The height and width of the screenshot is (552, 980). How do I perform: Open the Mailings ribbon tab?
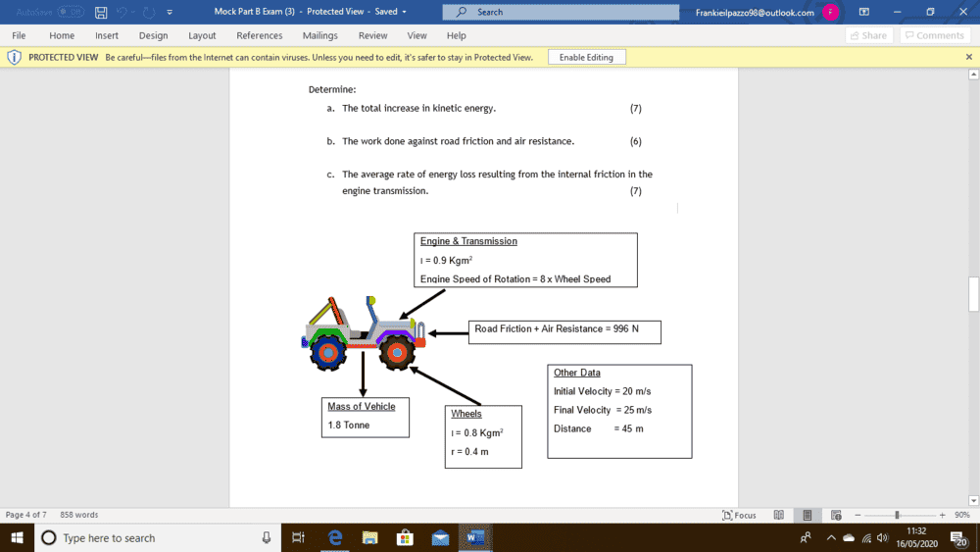click(319, 35)
